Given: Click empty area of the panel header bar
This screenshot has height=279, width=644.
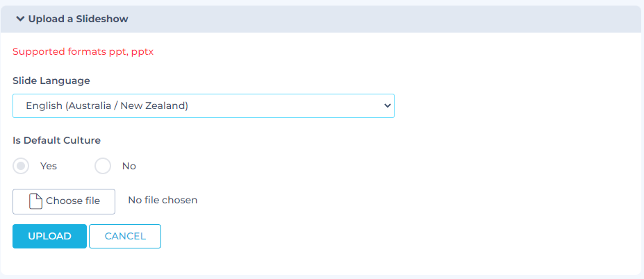Looking at the screenshot, I should click(x=382, y=19).
